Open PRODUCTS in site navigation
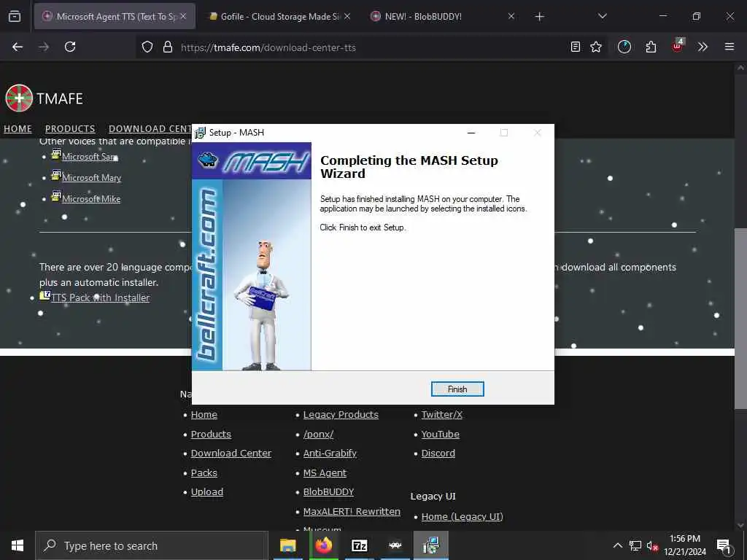This screenshot has height=560, width=747. [70, 129]
